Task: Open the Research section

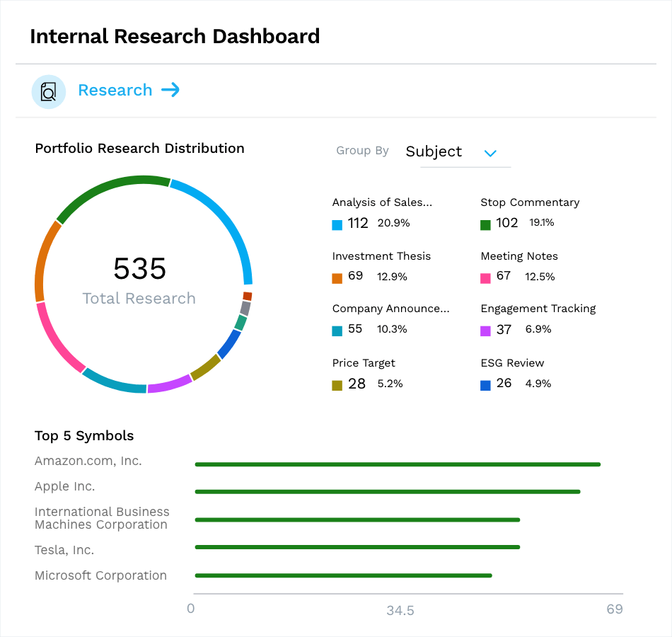Action: point(115,90)
